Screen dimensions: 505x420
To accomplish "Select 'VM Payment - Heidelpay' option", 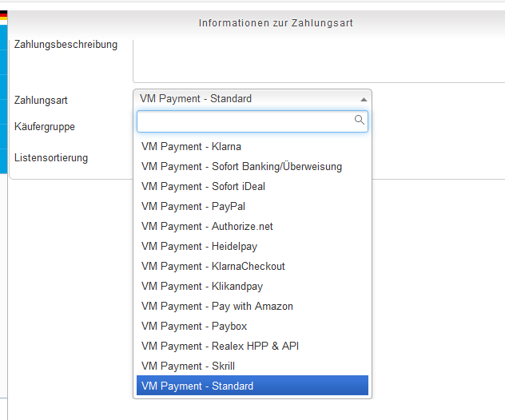I will (x=199, y=247).
